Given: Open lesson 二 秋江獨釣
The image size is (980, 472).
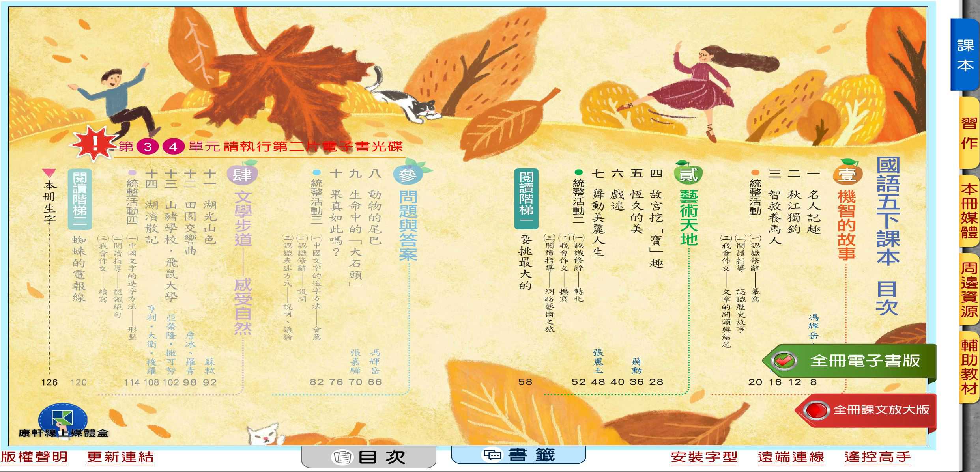Looking at the screenshot, I should (794, 201).
